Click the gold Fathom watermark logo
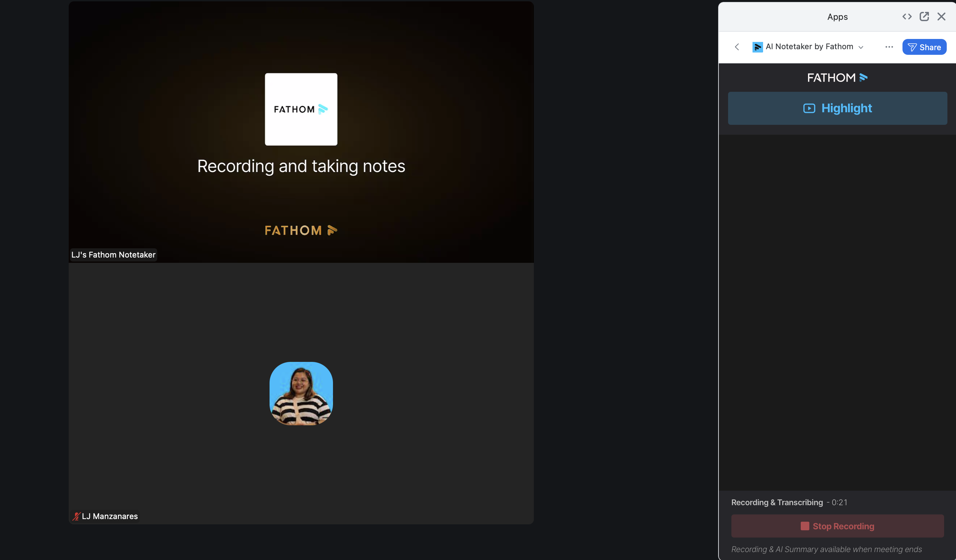The height and width of the screenshot is (560, 956). [301, 230]
